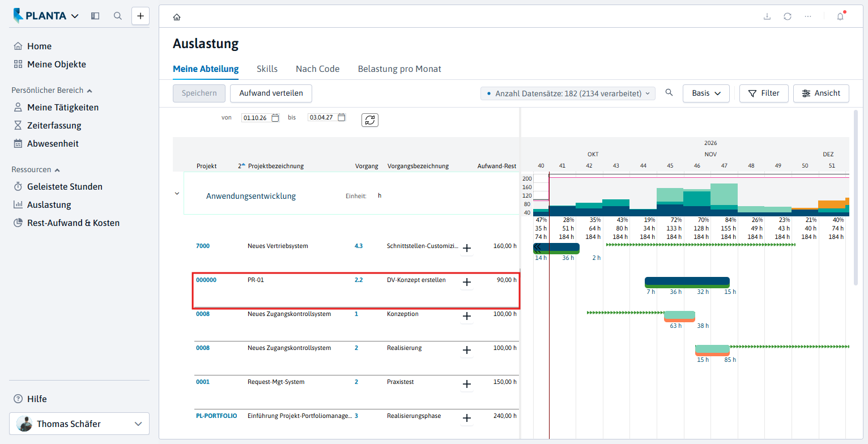Toggle the sidebar panel icon

(x=95, y=16)
